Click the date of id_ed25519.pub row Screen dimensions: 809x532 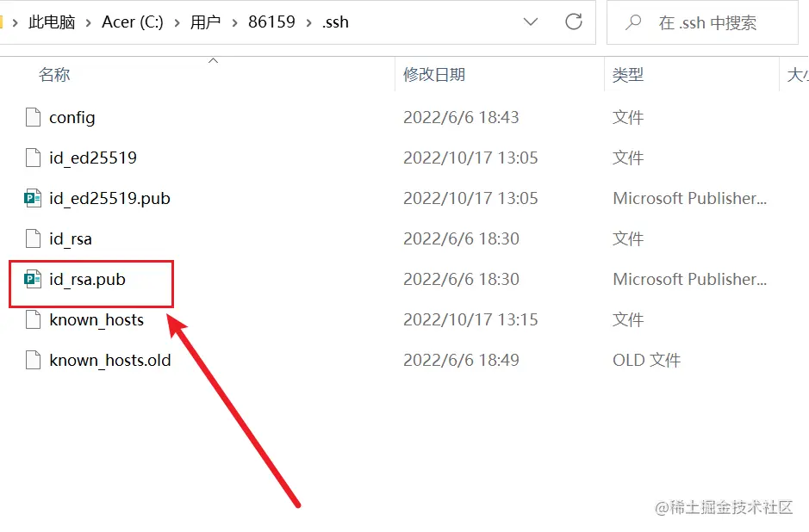click(x=470, y=198)
